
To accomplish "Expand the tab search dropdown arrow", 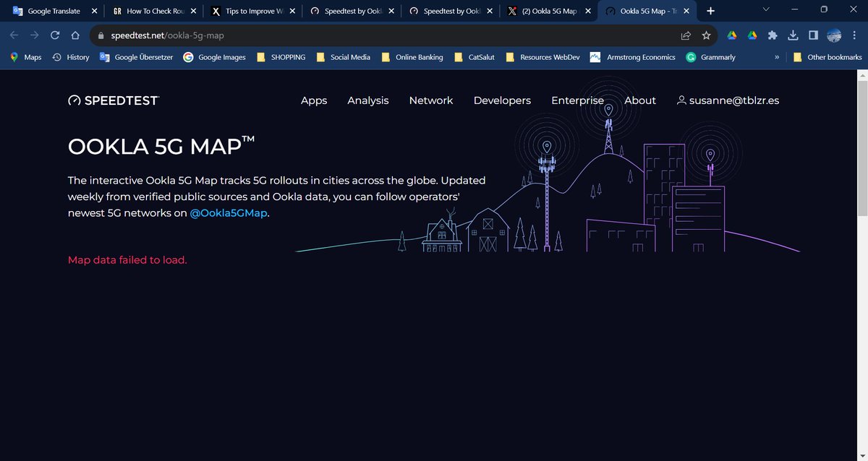I will click(766, 9).
